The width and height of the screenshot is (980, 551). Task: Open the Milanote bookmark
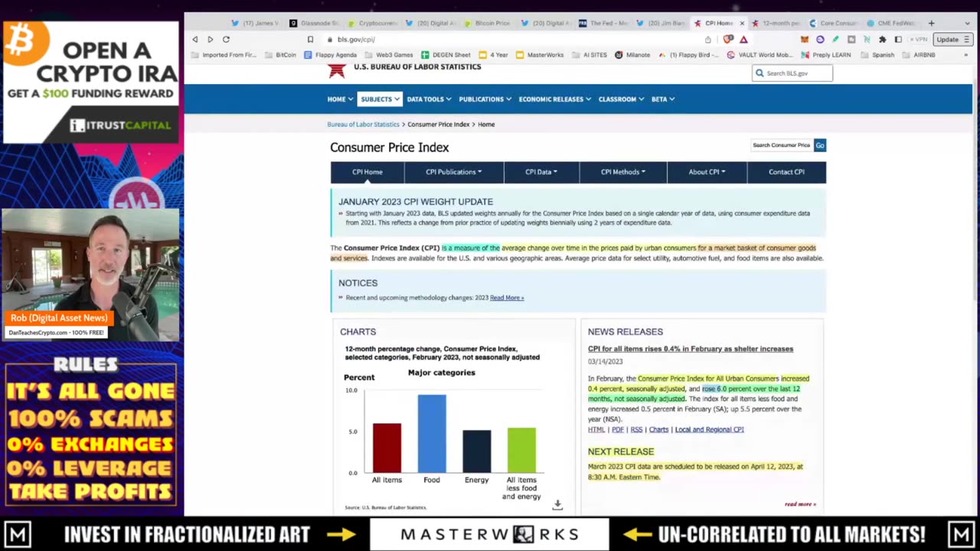tap(632, 55)
